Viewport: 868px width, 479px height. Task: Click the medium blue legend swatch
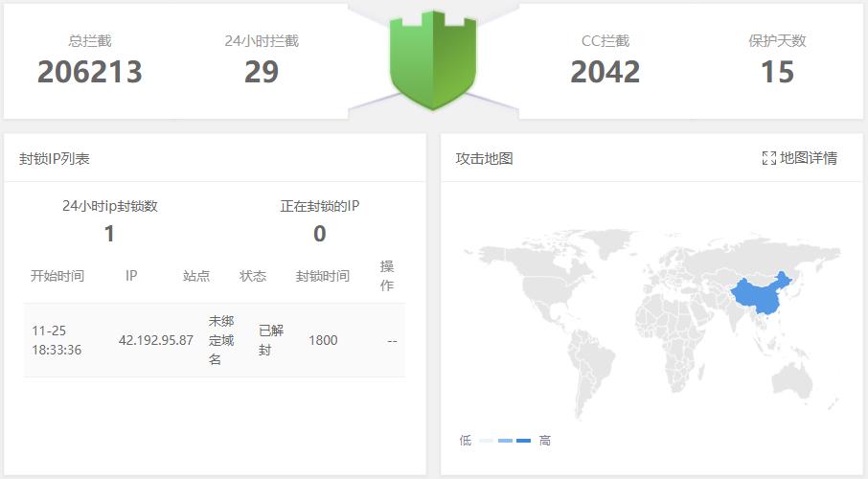click(x=505, y=441)
